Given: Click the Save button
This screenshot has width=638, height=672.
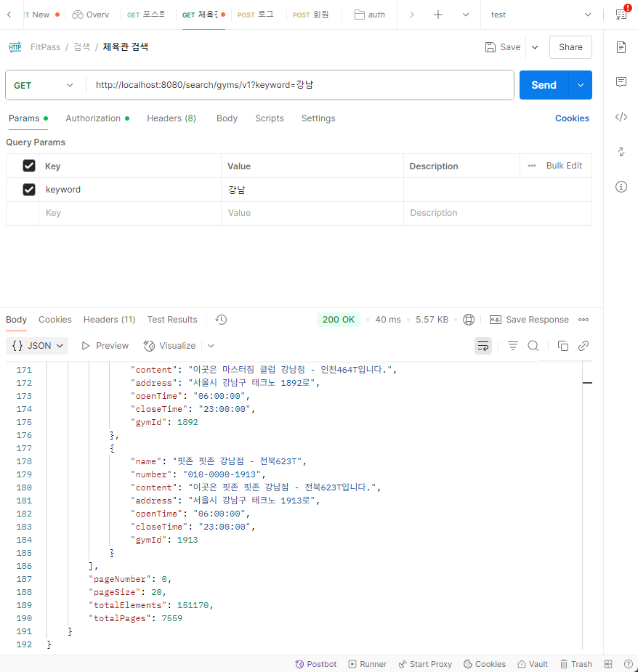Looking at the screenshot, I should [x=503, y=47].
